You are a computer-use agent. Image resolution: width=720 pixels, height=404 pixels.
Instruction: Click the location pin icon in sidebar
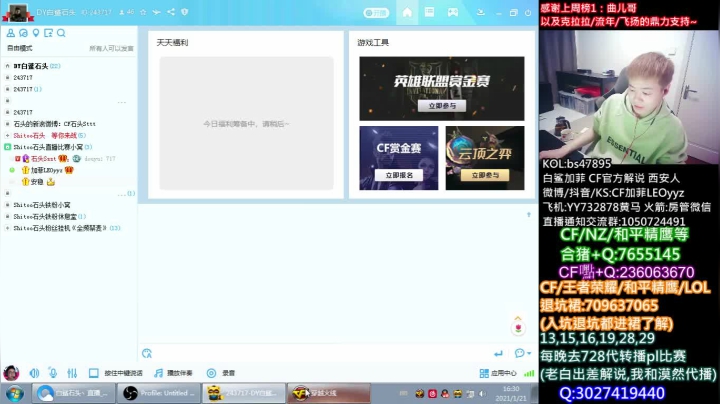pyautogui.click(x=35, y=33)
